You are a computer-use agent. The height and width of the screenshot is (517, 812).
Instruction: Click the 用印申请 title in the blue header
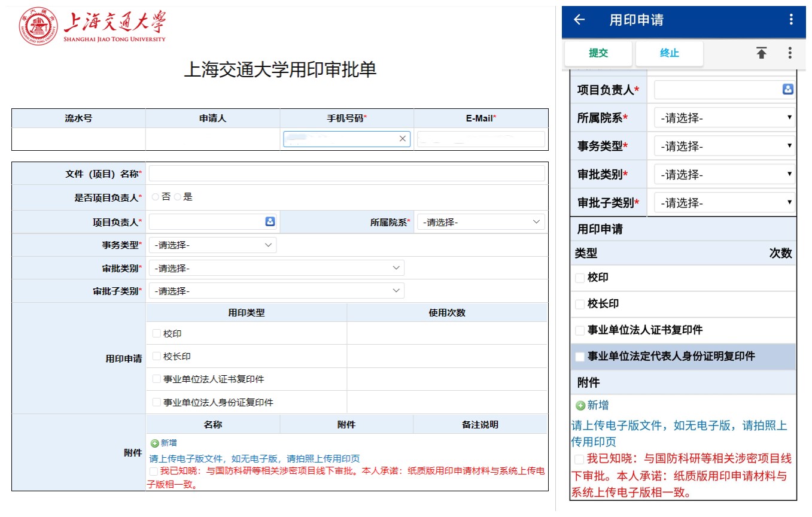click(x=636, y=20)
